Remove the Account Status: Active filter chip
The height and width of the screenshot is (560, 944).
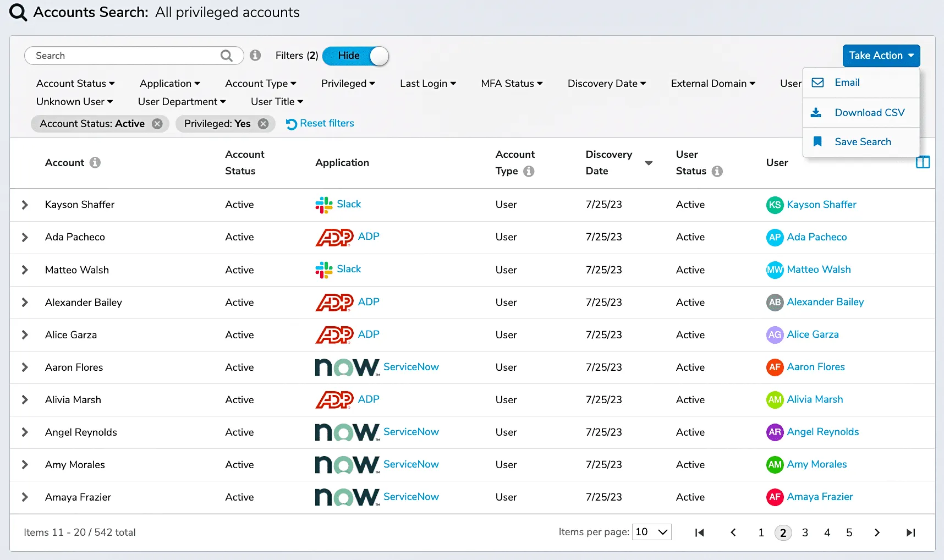(157, 124)
